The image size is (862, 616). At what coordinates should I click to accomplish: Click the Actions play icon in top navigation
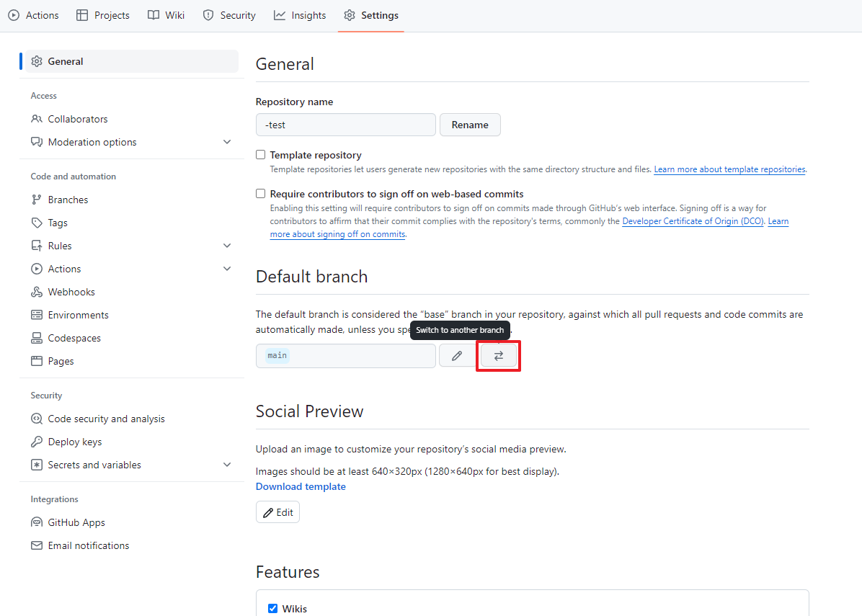click(x=14, y=15)
